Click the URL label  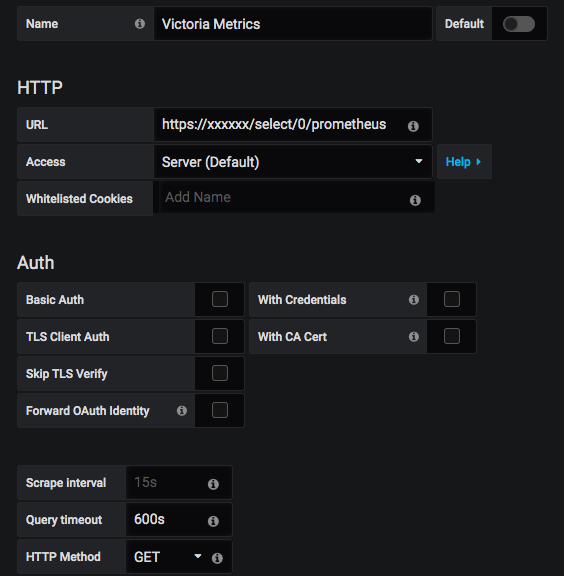pos(37,125)
